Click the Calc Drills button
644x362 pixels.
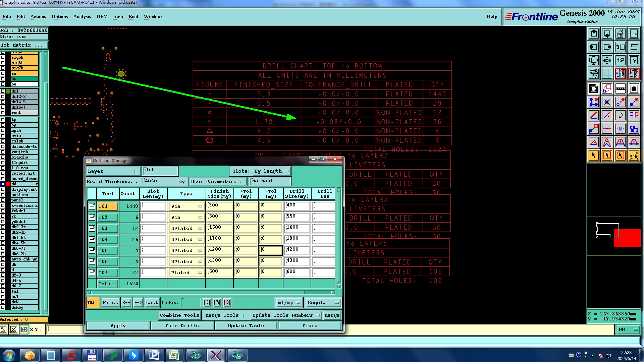click(182, 325)
